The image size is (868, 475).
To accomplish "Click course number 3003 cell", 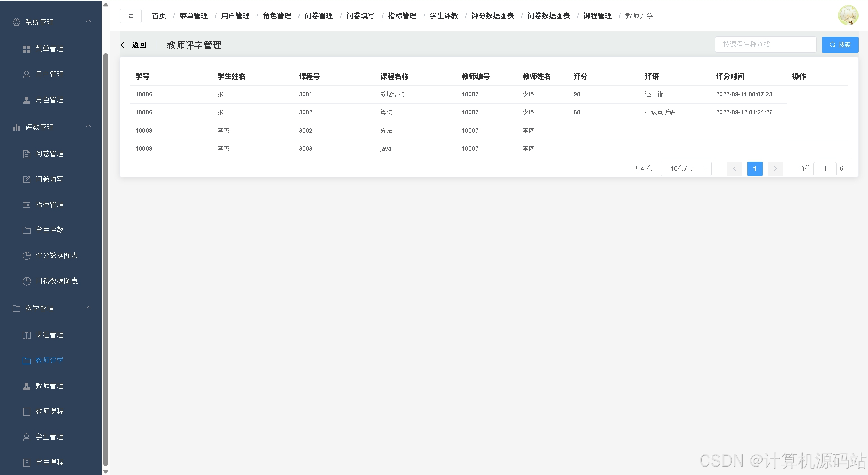I will [306, 149].
